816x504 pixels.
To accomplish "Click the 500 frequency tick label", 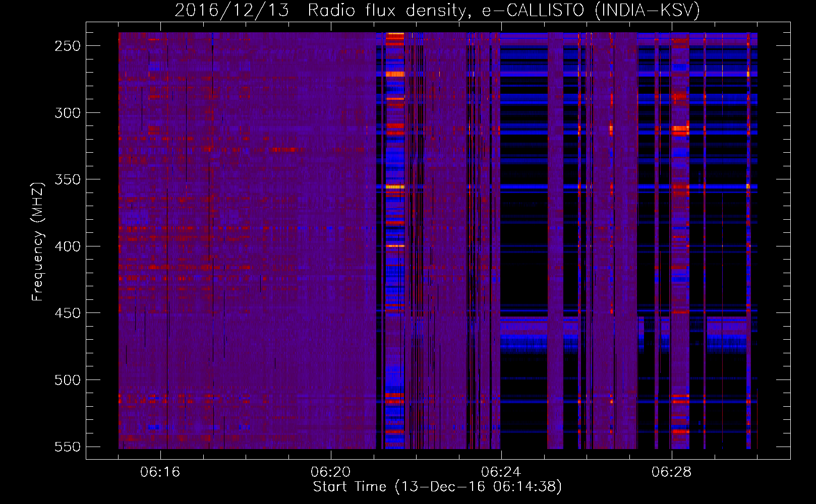I will [x=68, y=380].
